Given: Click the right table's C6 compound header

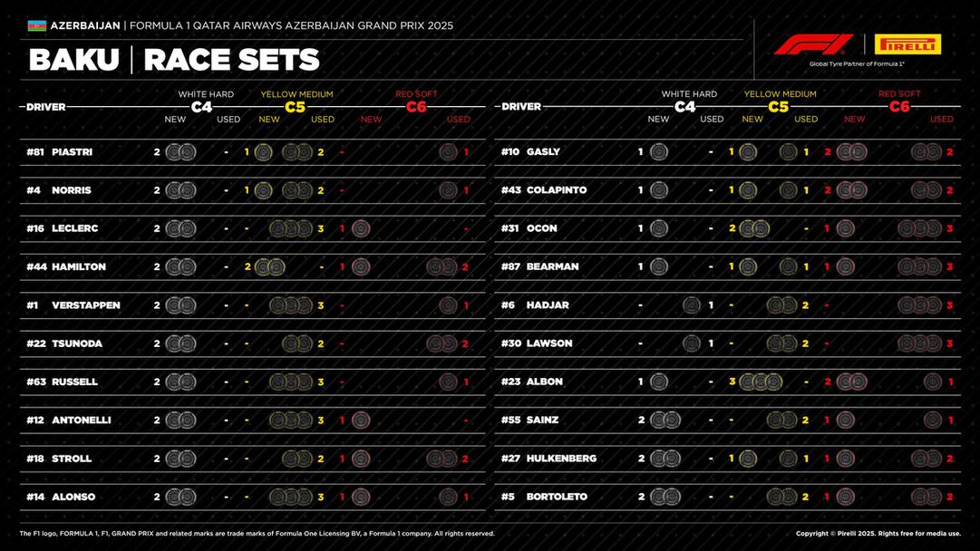Looking at the screenshot, I should pos(899,107).
